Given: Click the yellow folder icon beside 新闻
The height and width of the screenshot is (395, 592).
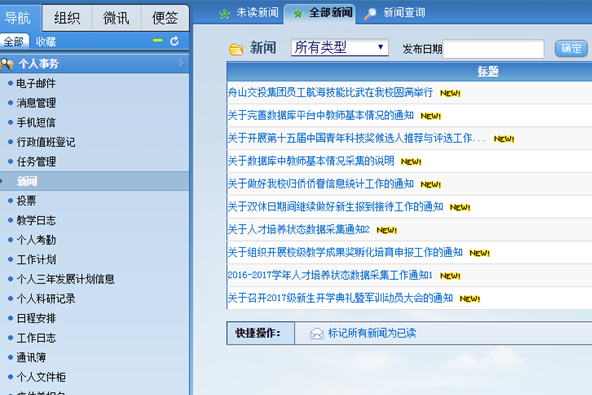Looking at the screenshot, I should click(236, 49).
